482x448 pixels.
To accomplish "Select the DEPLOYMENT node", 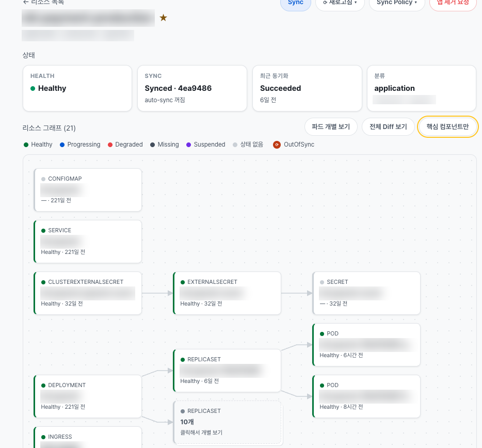I will [x=88, y=396].
